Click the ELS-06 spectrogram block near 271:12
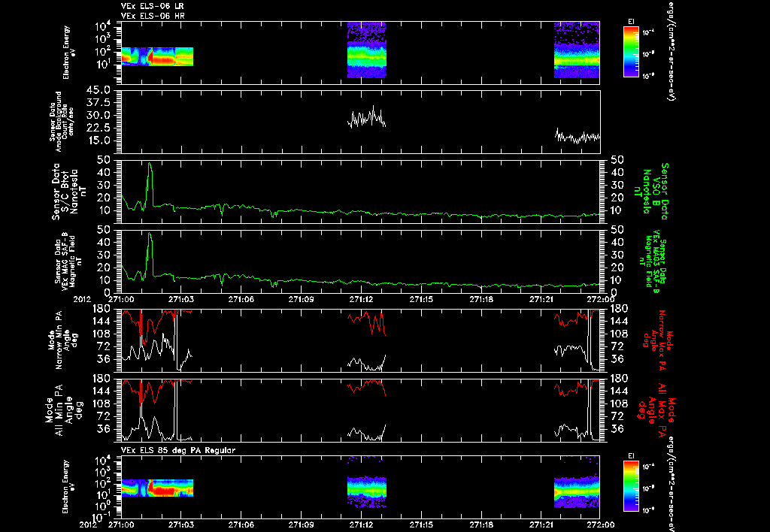This screenshot has width=770, height=532. tap(367, 50)
